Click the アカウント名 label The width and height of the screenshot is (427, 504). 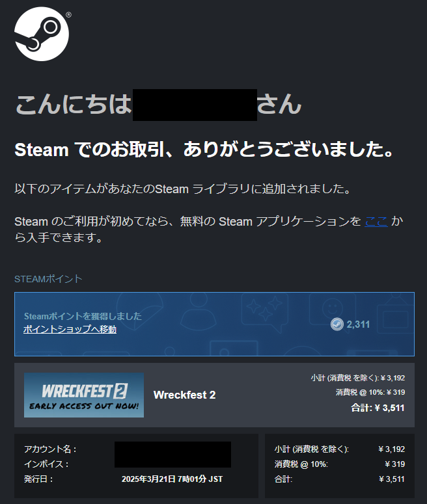(50, 449)
